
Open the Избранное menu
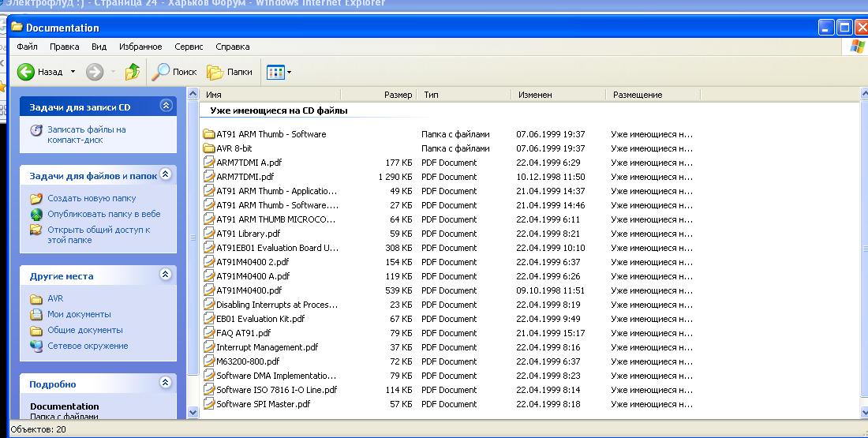[x=140, y=47]
